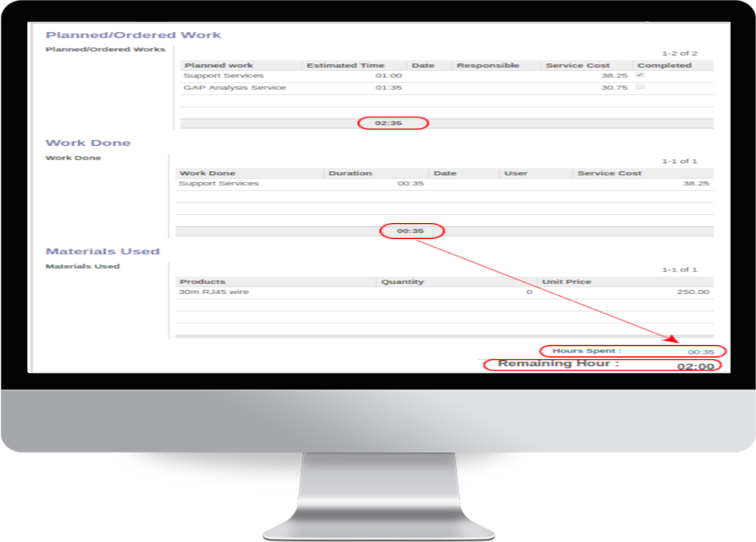The height and width of the screenshot is (542, 756).
Task: Select the 01:35 estimated time cell
Action: [388, 88]
